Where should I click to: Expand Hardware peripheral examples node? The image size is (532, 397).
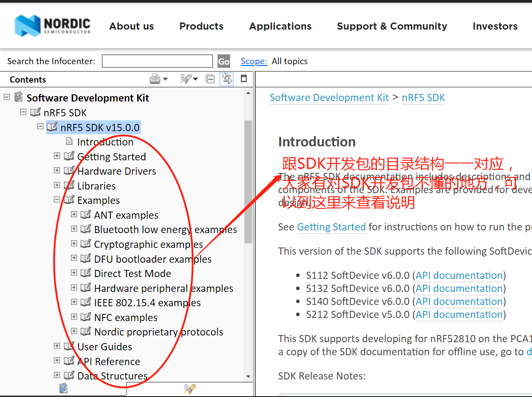click(74, 287)
